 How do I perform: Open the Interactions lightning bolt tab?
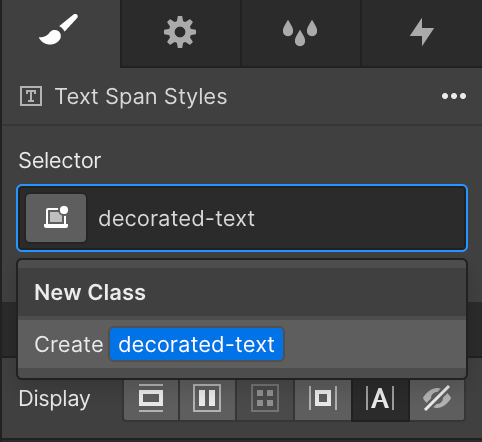pos(422,32)
